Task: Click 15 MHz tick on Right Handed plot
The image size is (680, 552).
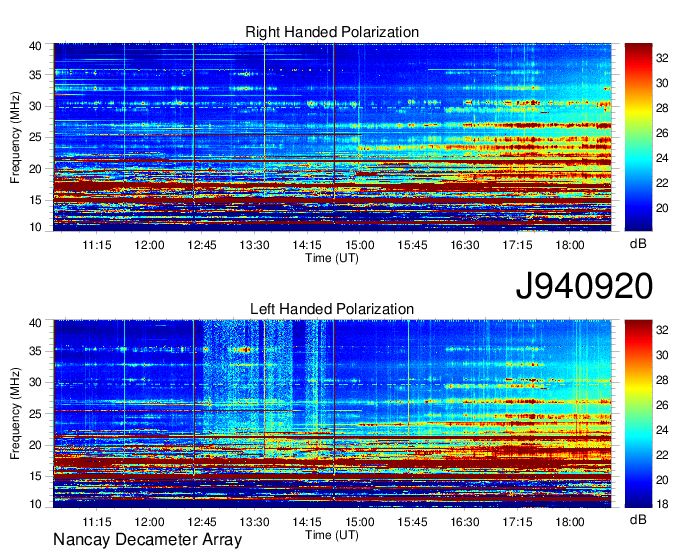Action: (35, 200)
